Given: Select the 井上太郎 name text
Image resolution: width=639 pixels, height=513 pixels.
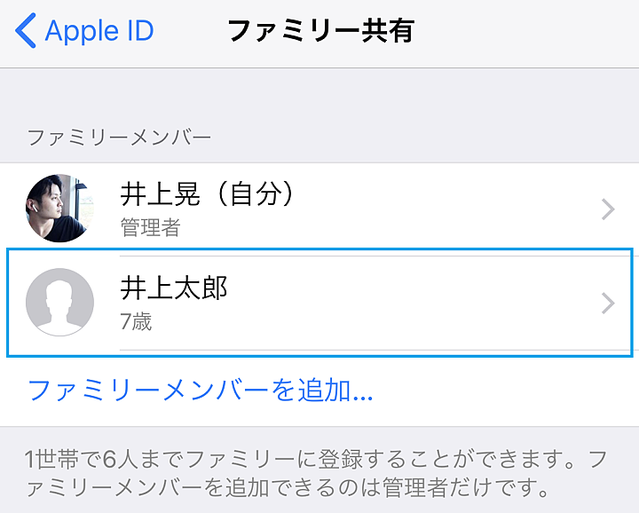Looking at the screenshot, I should point(175,288).
